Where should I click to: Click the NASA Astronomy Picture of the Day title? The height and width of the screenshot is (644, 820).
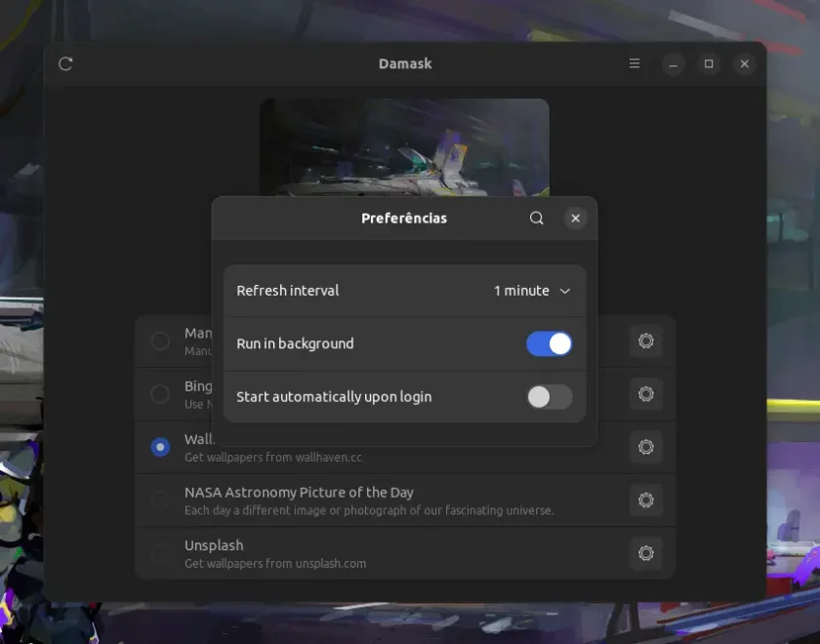coord(299,493)
